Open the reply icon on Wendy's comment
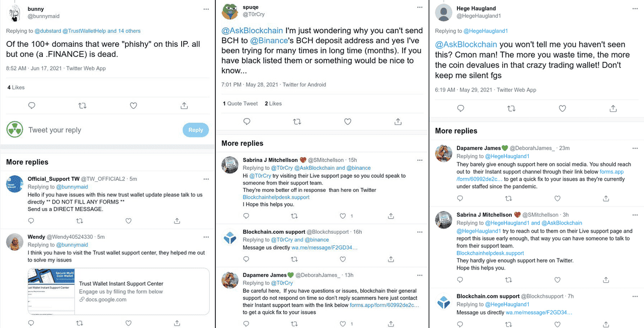Screen dimensions: 644x328 (31, 322)
